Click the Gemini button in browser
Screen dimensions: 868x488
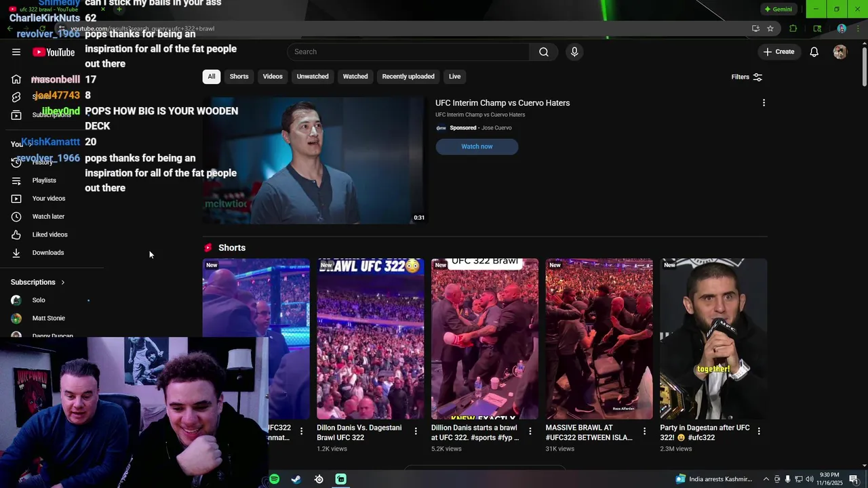pos(778,9)
